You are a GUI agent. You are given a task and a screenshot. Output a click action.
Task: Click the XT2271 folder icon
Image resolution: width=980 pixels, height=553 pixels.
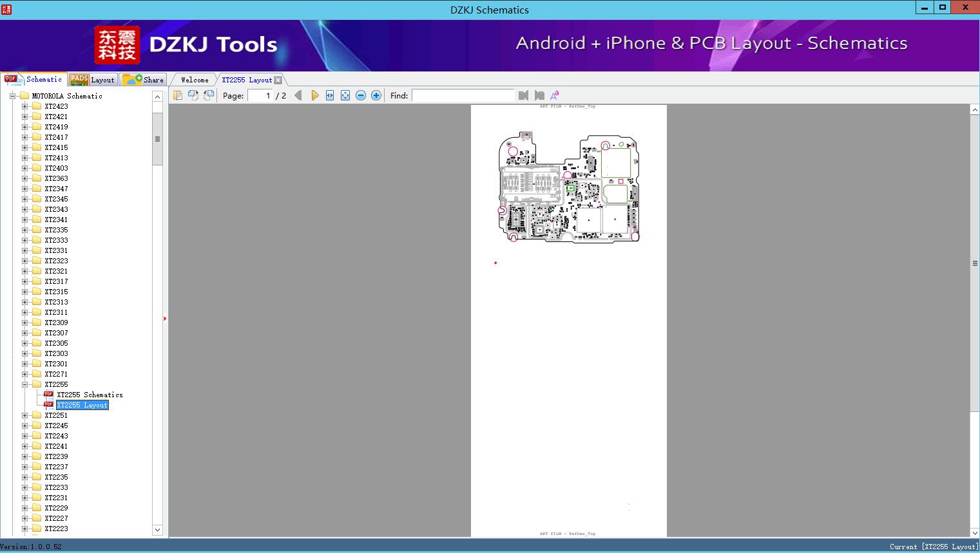(37, 374)
